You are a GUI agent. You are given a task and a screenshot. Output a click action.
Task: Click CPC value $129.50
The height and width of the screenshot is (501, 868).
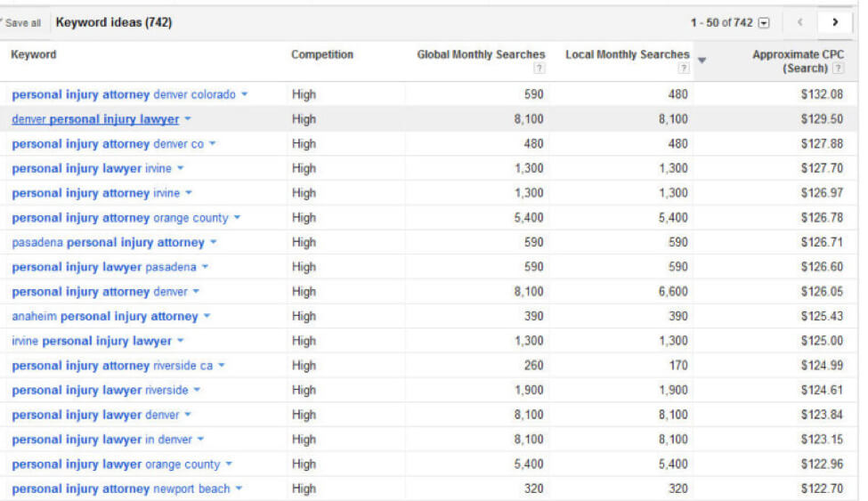pyautogui.click(x=822, y=119)
